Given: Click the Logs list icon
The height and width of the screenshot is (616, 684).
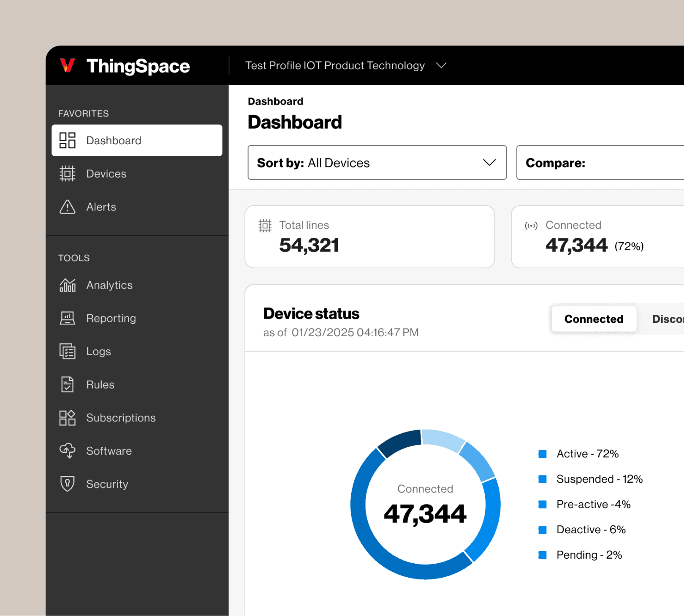Looking at the screenshot, I should tap(68, 351).
